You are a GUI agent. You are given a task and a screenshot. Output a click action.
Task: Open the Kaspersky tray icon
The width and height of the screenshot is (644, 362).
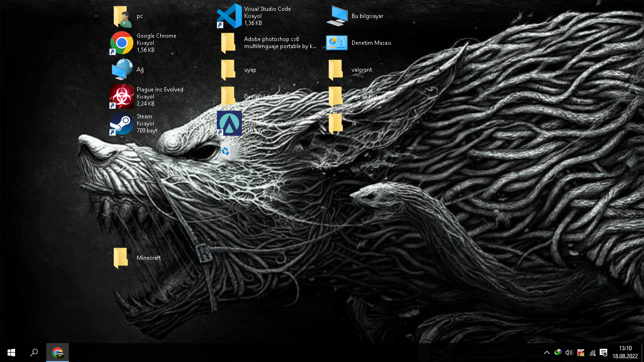(581, 353)
